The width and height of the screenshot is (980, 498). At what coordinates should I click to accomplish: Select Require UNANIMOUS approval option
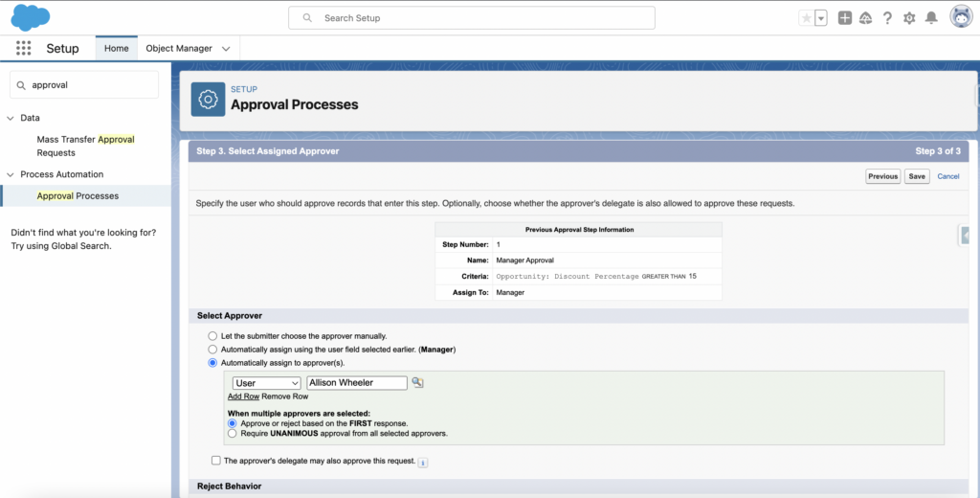[232, 434]
